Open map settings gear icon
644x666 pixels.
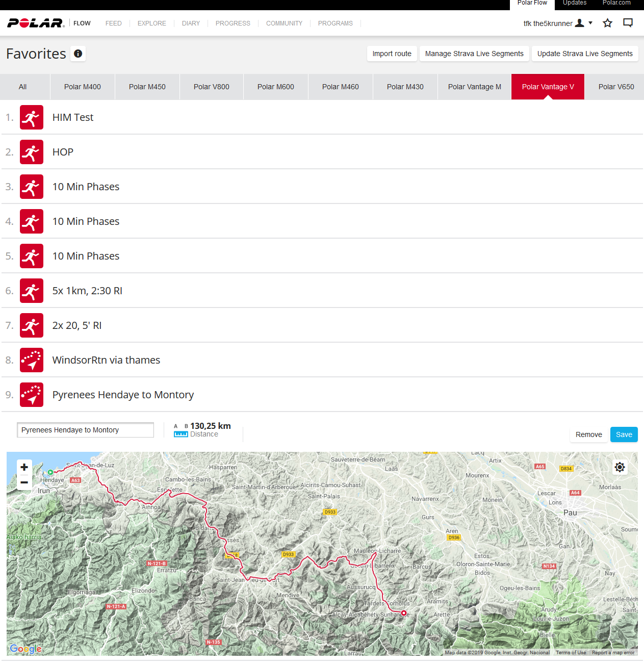point(620,467)
